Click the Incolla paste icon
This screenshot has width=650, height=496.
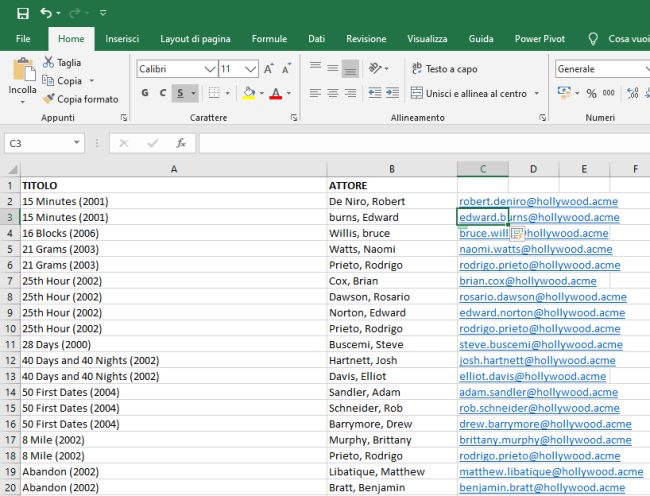click(22, 71)
